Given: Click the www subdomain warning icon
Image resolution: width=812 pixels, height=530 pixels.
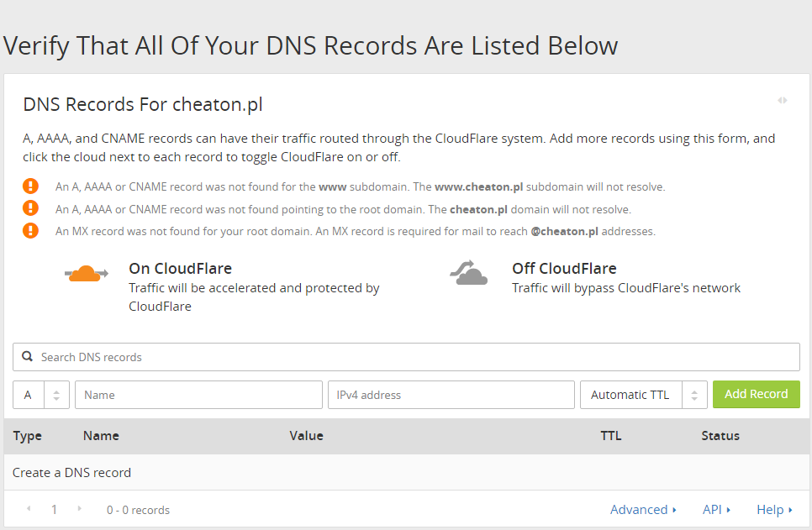Looking at the screenshot, I should (x=31, y=186).
